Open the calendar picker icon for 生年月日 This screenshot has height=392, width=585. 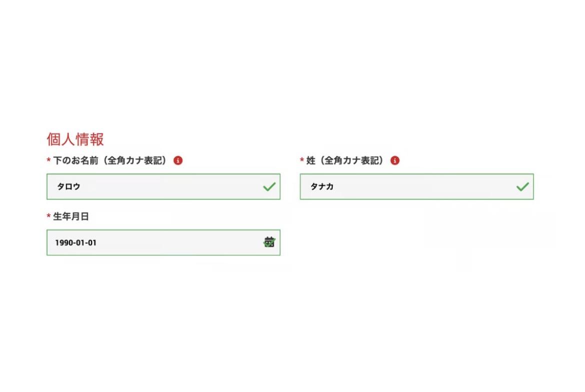click(x=269, y=242)
